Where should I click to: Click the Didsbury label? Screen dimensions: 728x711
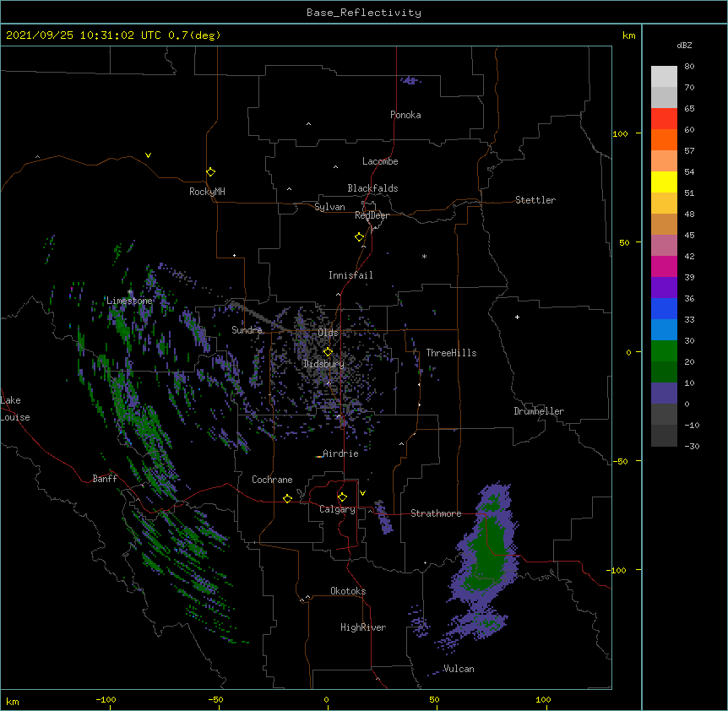[324, 364]
